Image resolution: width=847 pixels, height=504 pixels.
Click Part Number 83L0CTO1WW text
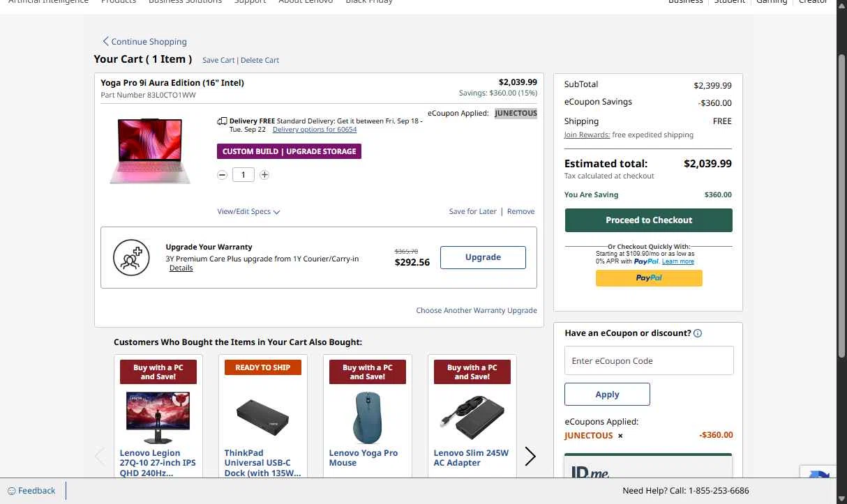tap(148, 95)
